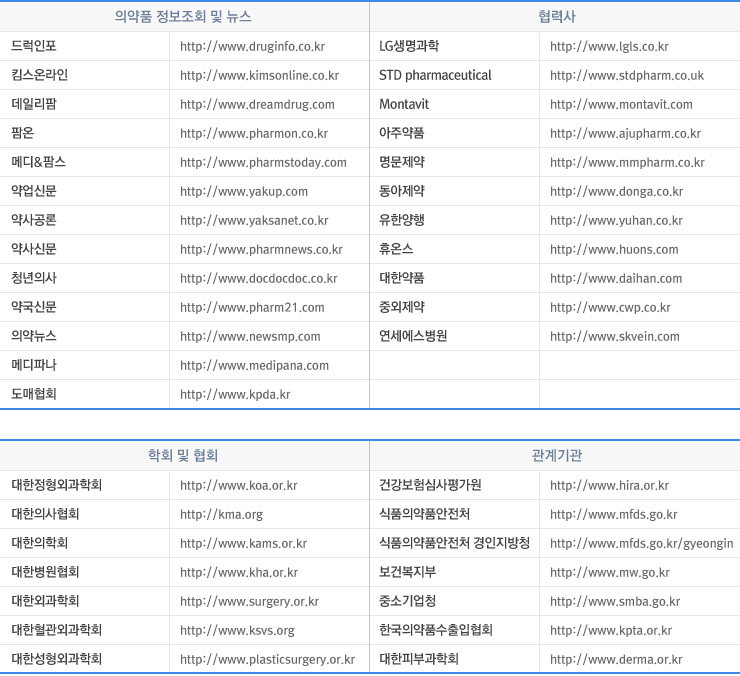This screenshot has width=740, height=676.
Task: Select the 연세에스병원 name cell
Action: click(x=413, y=336)
